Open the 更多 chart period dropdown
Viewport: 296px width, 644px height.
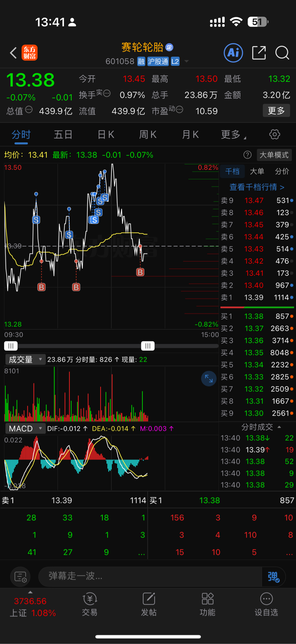pos(233,134)
